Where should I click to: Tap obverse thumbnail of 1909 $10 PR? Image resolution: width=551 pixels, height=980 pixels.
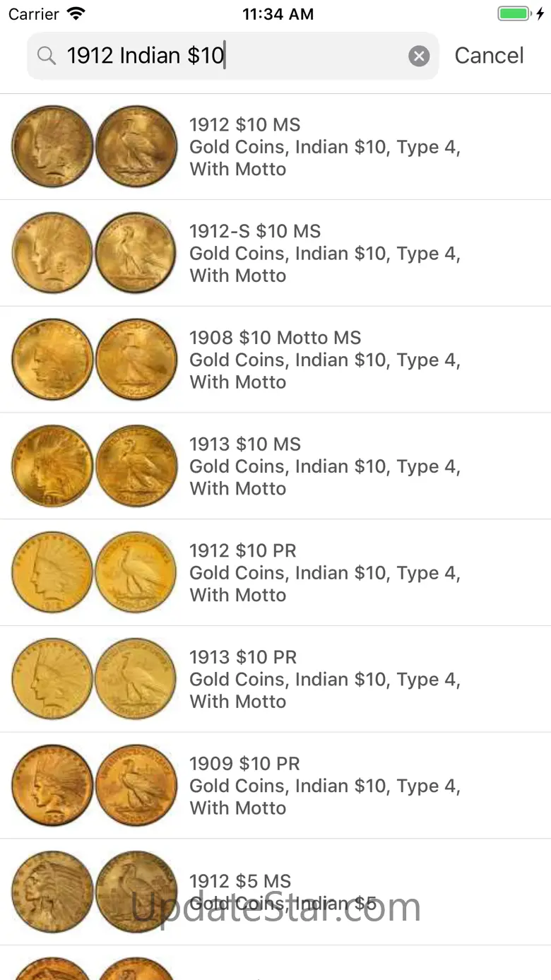(52, 786)
